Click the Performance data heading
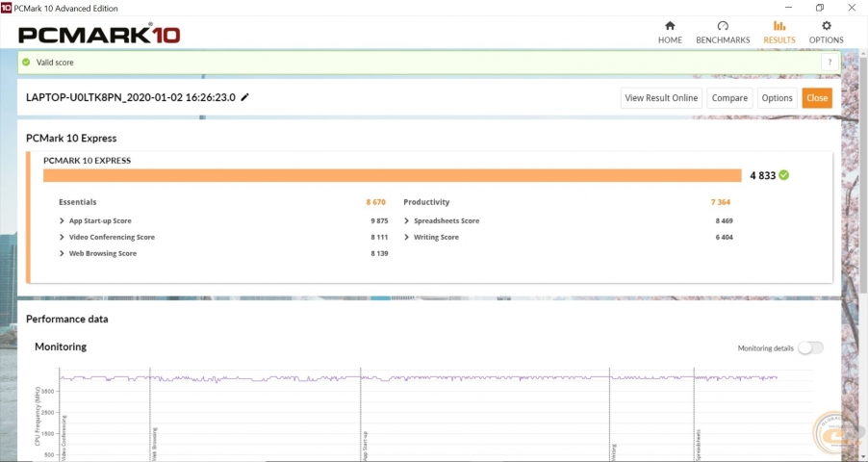868x462 pixels. point(67,320)
